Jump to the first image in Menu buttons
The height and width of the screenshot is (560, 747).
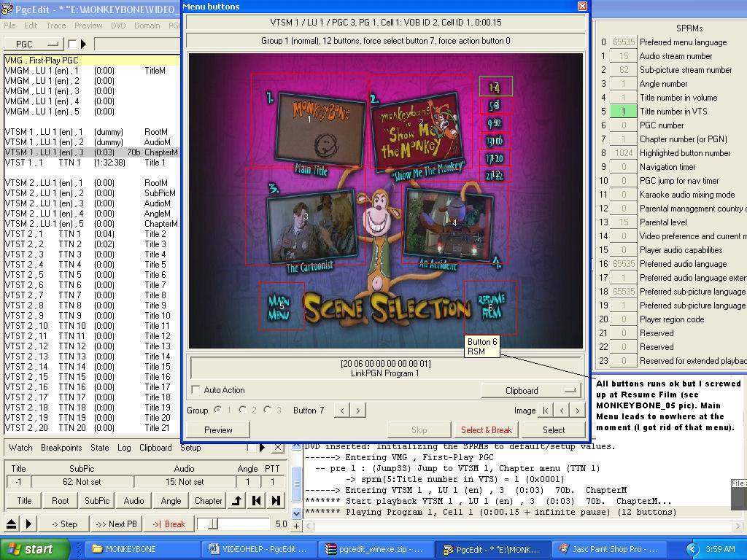(x=546, y=411)
